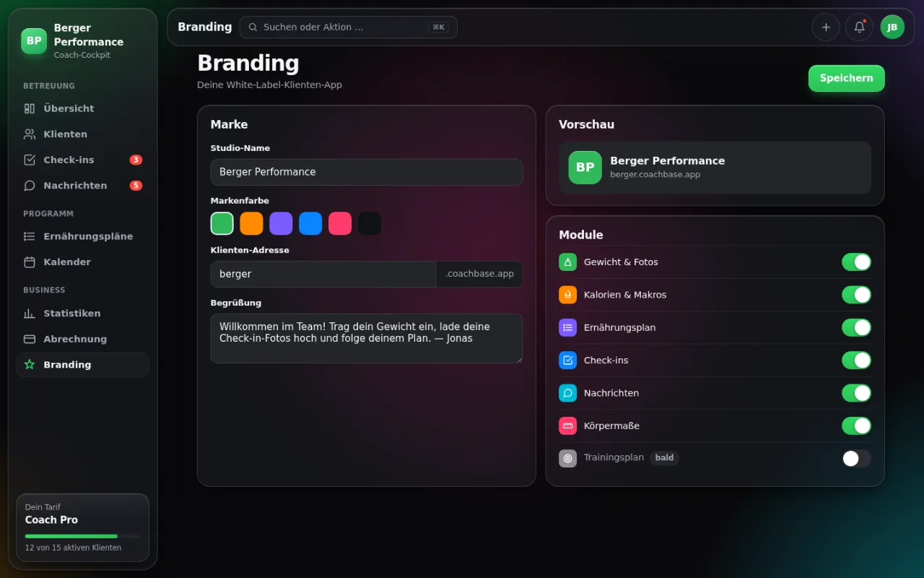
Task: Open the JB user avatar menu
Action: pyautogui.click(x=892, y=27)
